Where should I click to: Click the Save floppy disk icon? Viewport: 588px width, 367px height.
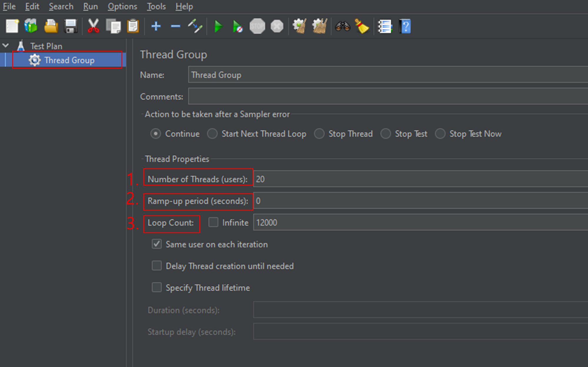[71, 26]
